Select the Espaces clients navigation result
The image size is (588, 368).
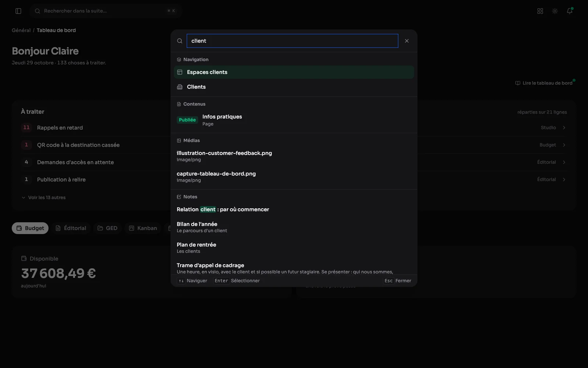(294, 72)
